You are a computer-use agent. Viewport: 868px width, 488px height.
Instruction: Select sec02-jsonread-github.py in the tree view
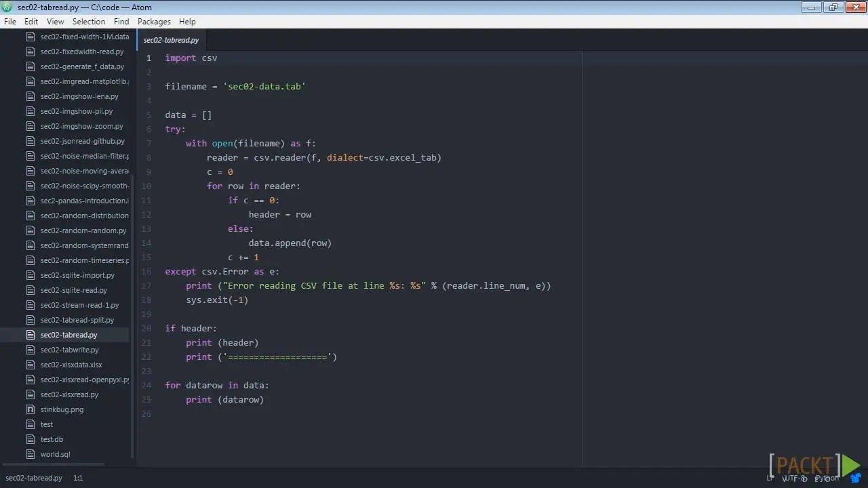[83, 141]
